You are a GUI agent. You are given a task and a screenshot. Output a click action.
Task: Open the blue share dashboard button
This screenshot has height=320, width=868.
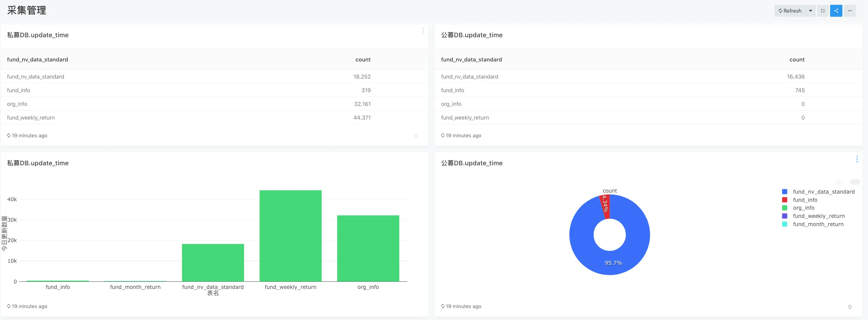point(836,11)
